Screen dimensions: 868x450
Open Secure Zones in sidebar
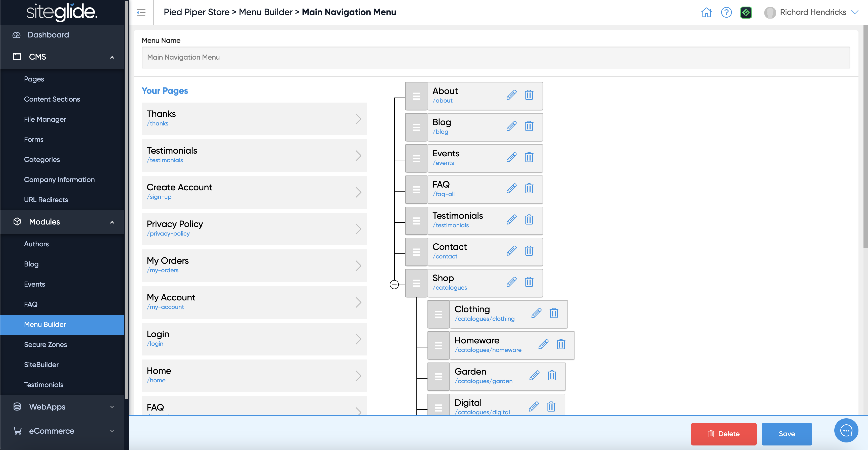coord(45,344)
